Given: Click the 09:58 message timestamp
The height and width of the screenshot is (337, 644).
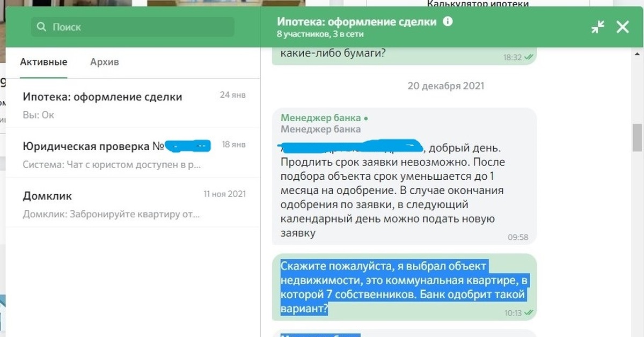Looking at the screenshot, I should (x=518, y=237).
